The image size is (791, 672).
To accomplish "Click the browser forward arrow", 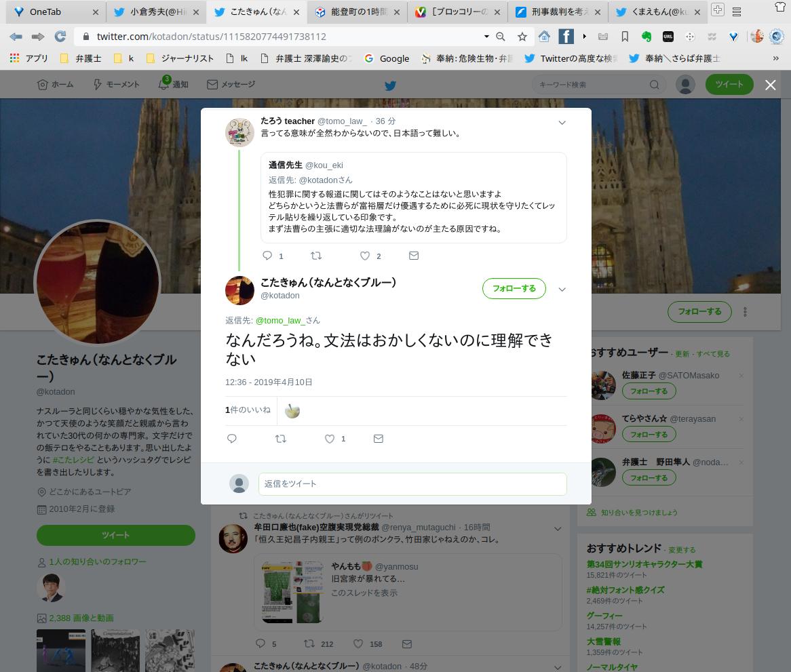I will (x=38, y=37).
